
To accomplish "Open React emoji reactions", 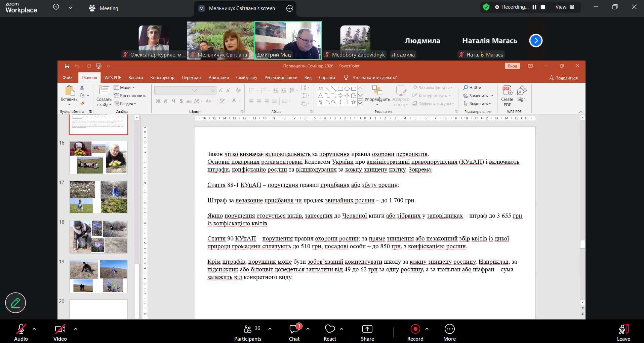I will click(x=330, y=332).
